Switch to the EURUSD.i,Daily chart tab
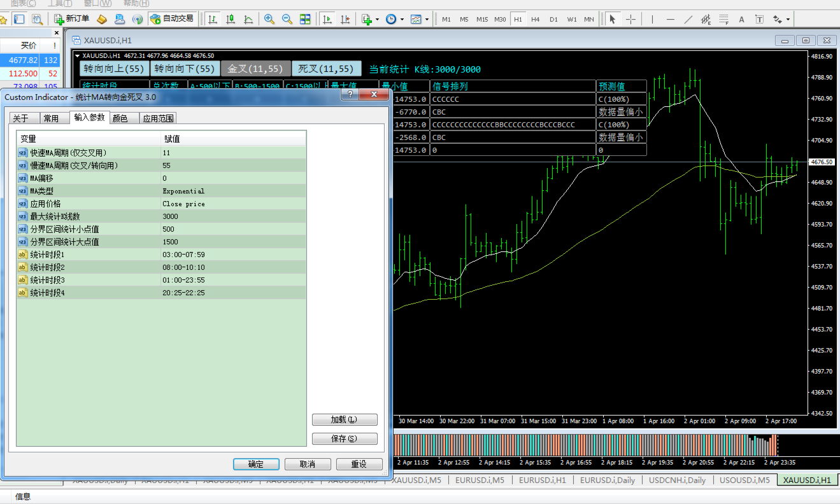 point(608,480)
